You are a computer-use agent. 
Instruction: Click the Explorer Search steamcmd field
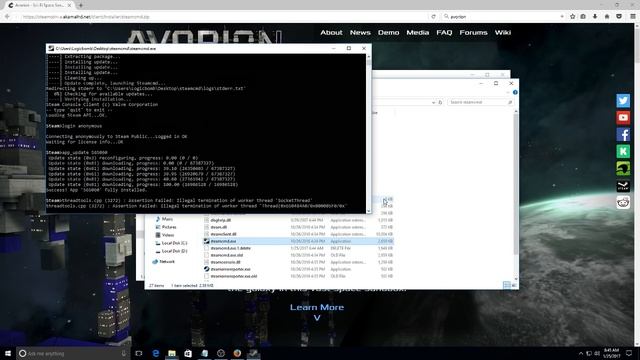[480, 102]
